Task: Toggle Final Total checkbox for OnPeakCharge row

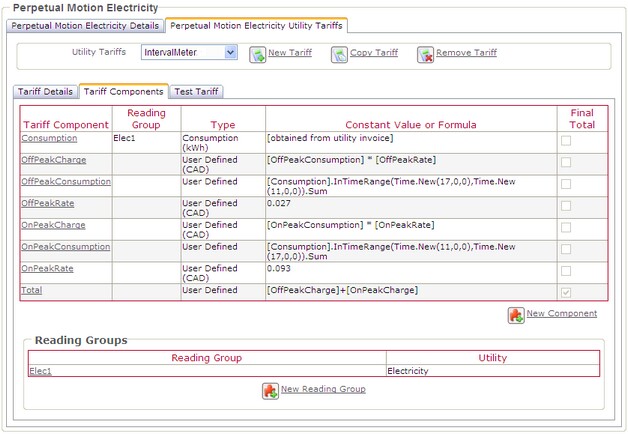Action: coord(566,227)
